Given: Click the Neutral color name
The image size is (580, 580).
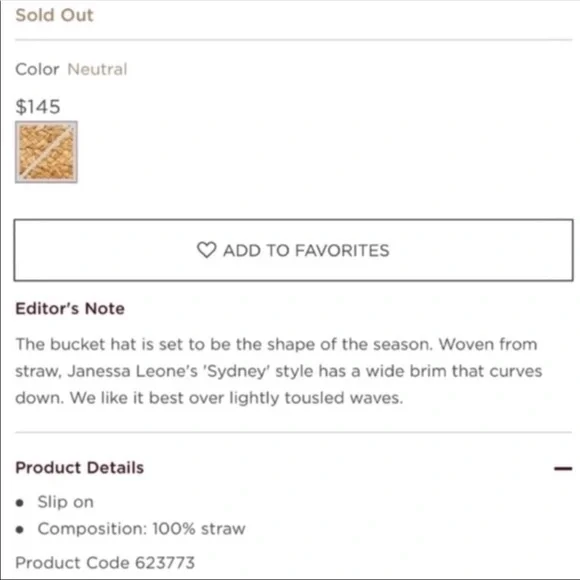Looking at the screenshot, I should [97, 69].
